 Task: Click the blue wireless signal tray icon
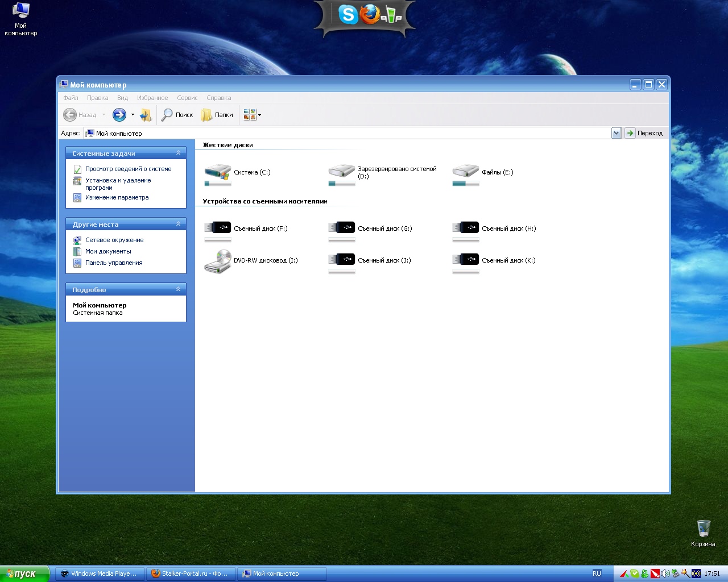[x=696, y=573]
